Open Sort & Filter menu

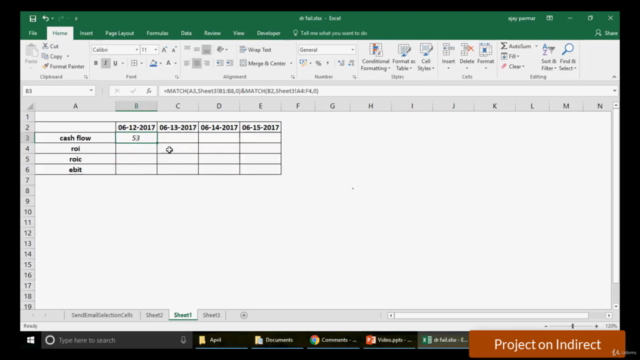click(549, 57)
